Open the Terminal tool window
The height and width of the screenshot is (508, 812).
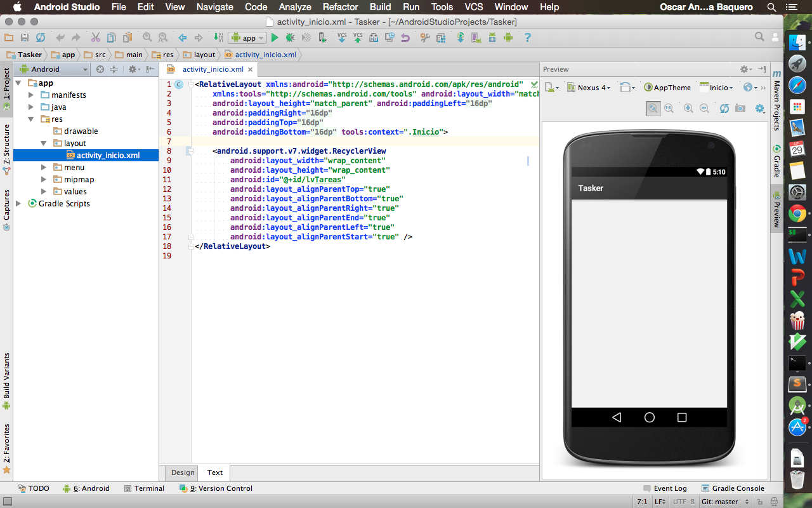click(144, 488)
